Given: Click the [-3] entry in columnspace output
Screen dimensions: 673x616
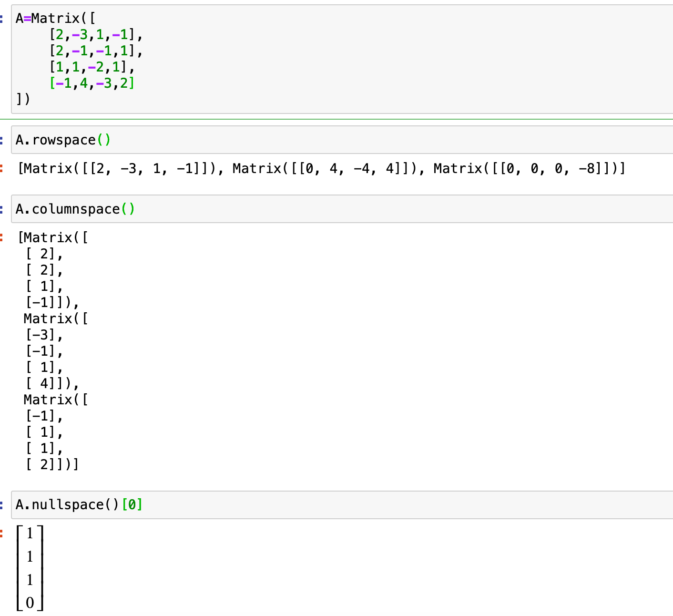Looking at the screenshot, I should point(41,335).
